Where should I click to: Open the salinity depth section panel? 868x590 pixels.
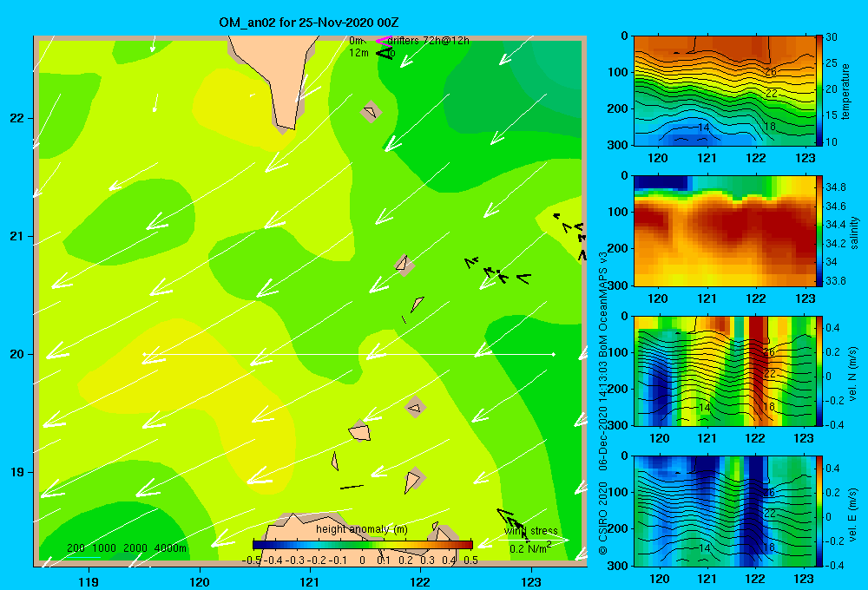click(724, 231)
